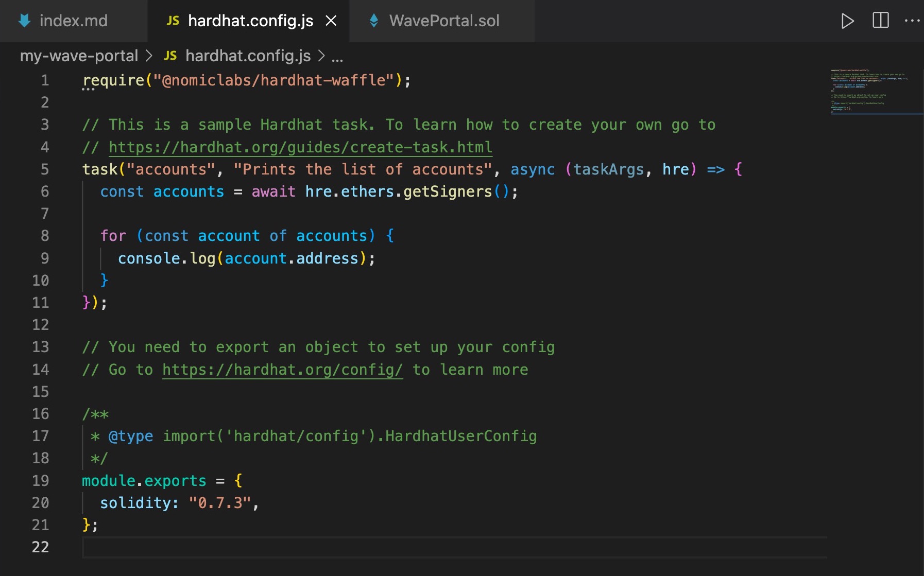924x576 pixels.
Task: Click the minimap code preview
Action: tap(870, 90)
